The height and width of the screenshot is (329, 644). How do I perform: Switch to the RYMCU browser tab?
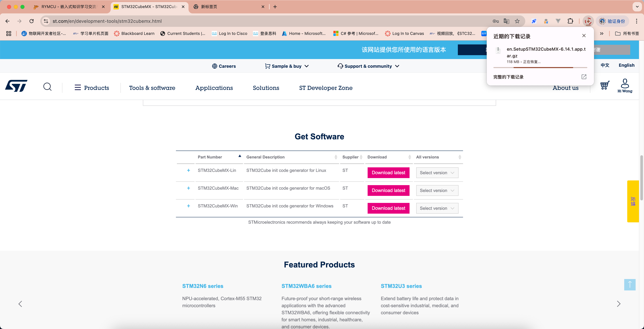69,7
